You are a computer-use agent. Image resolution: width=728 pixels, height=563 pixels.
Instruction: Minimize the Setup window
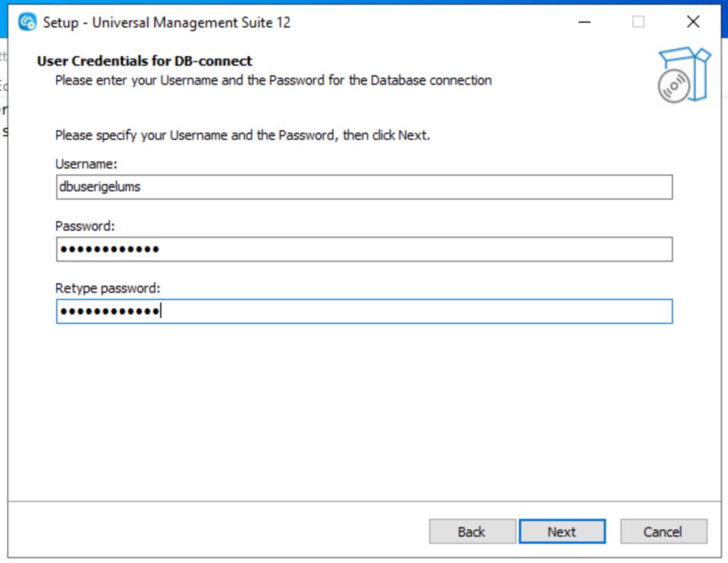click(584, 22)
